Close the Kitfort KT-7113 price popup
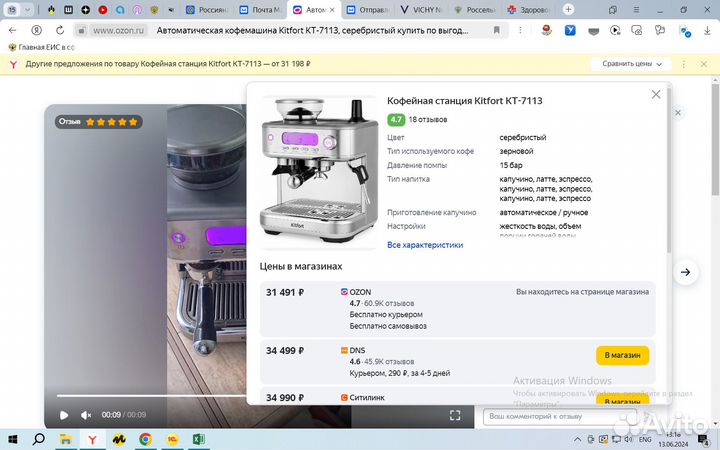 (x=656, y=94)
